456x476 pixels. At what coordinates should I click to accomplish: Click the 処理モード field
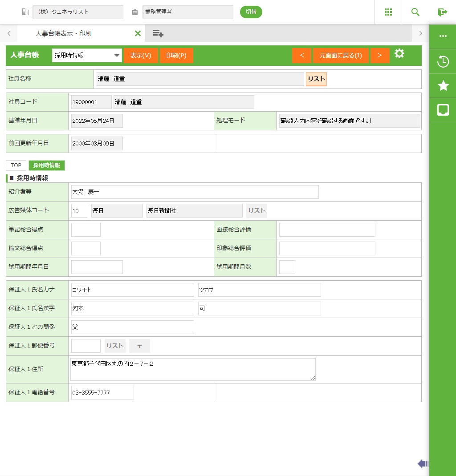(x=350, y=121)
